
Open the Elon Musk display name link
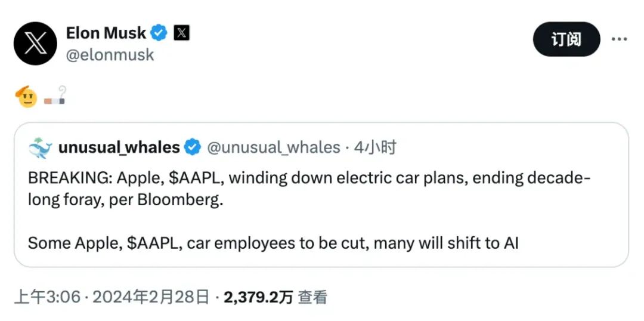(106, 33)
